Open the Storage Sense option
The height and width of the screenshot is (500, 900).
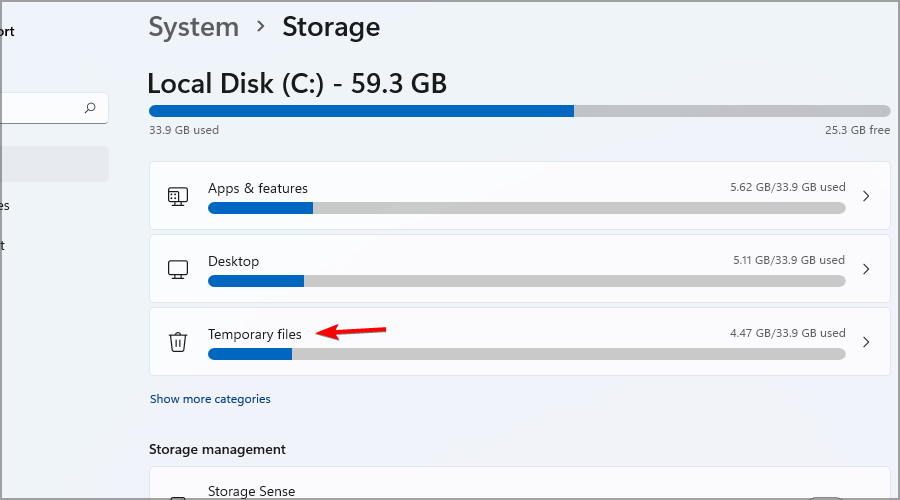pos(519,483)
